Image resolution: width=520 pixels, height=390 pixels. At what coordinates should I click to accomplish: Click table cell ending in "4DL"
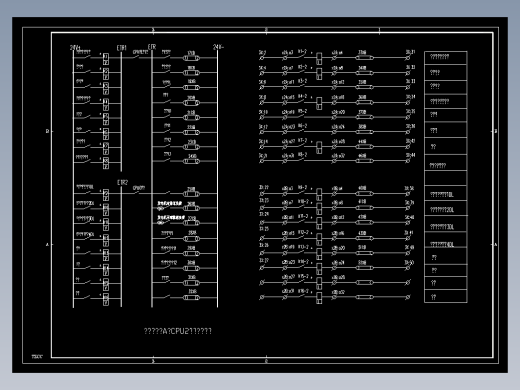pos(446,240)
